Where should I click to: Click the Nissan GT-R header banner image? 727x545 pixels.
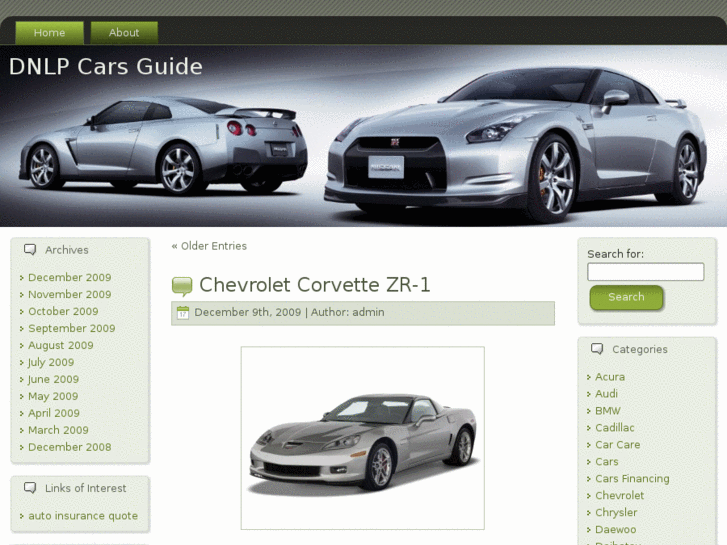(x=364, y=136)
